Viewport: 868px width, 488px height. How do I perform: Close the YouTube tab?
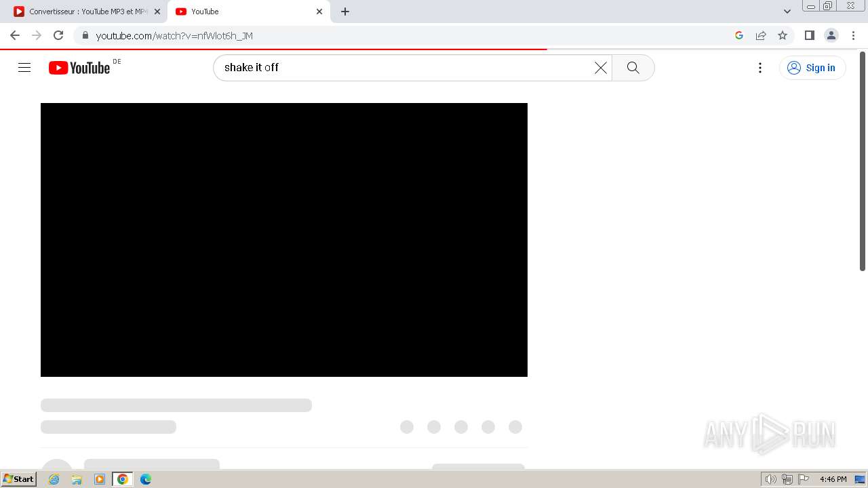coord(319,12)
